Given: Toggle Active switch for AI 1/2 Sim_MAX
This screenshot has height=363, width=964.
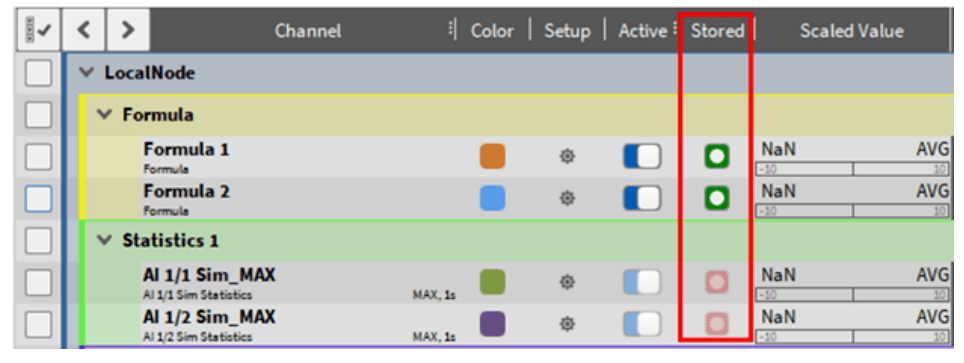Looking at the screenshot, I should click(642, 324).
